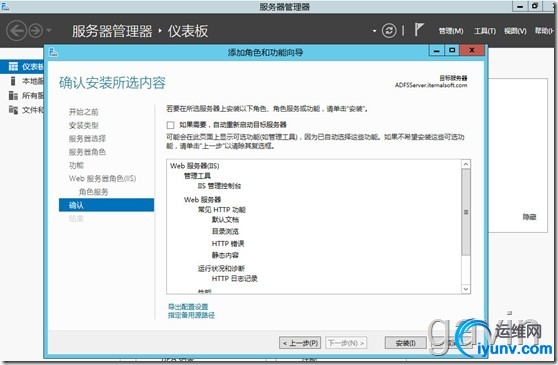Open the 工具(T) menu

point(485,31)
